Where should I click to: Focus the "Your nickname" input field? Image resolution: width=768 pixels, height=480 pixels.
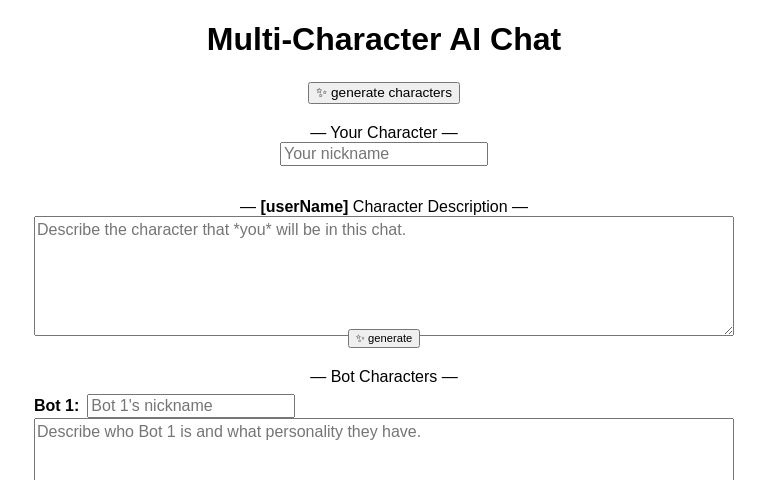384,154
